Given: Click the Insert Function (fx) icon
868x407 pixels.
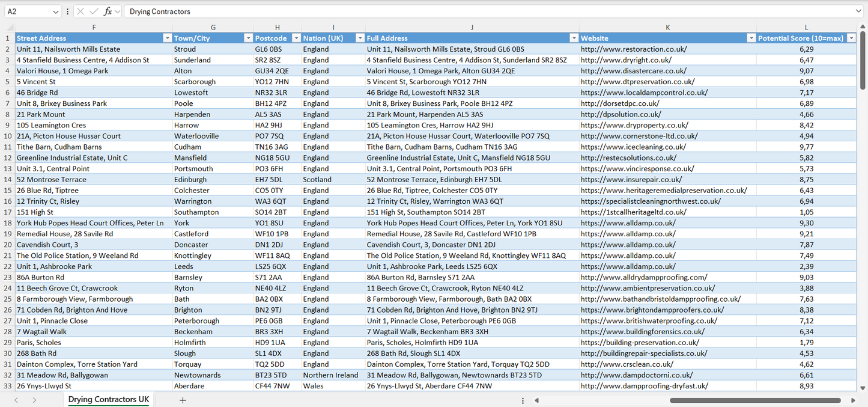Looking at the screenshot, I should click(108, 11).
